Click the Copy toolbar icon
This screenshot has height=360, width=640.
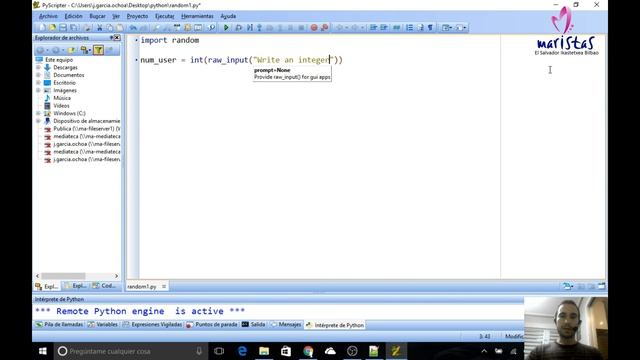pos(109,28)
